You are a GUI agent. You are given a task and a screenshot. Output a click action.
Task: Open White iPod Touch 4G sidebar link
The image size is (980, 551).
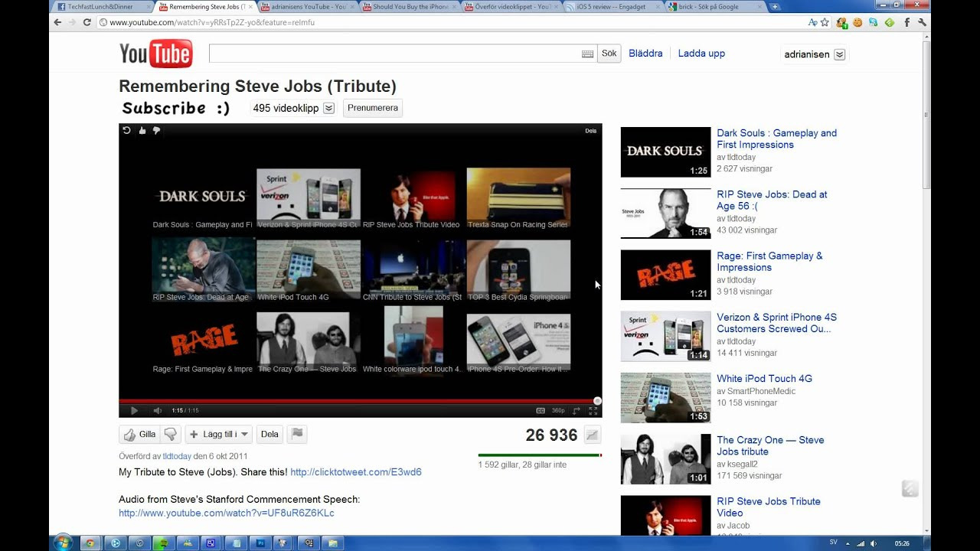click(x=764, y=379)
